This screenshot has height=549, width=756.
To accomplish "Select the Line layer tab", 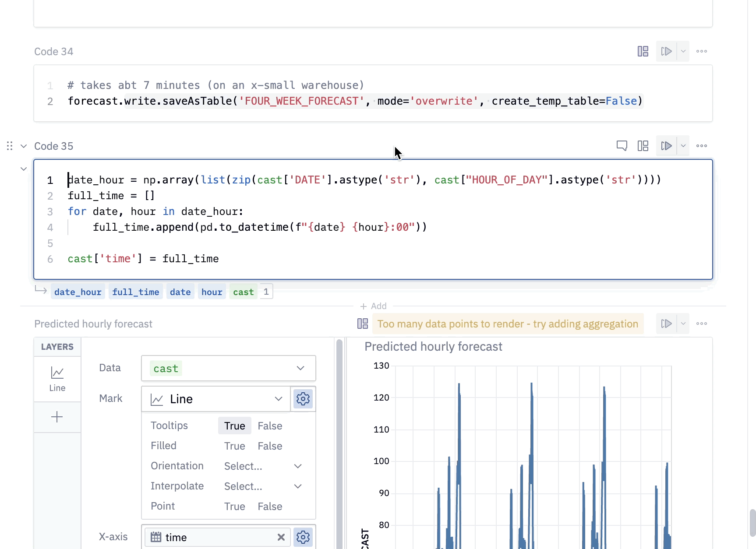I will click(x=57, y=379).
